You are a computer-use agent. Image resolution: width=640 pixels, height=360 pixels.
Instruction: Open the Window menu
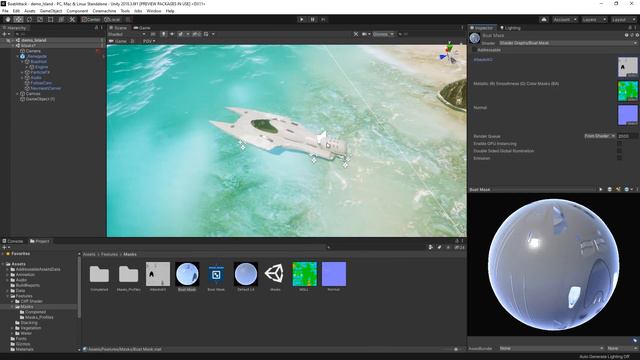pyautogui.click(x=154, y=11)
